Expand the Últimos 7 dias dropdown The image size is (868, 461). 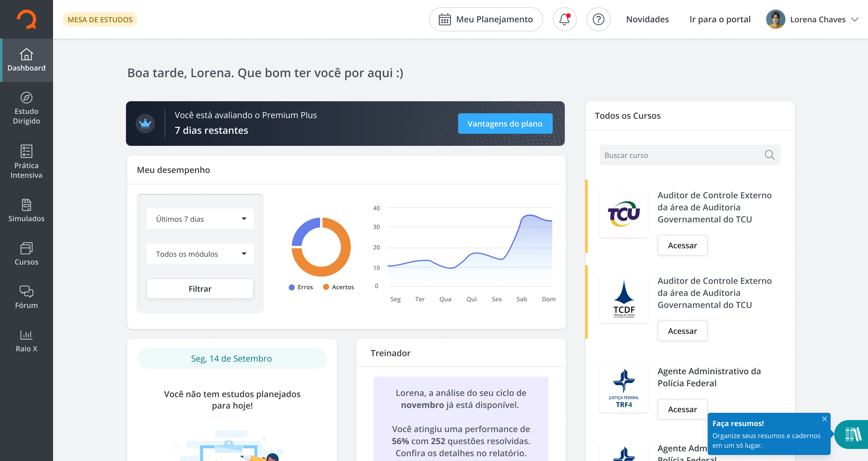[x=200, y=219]
